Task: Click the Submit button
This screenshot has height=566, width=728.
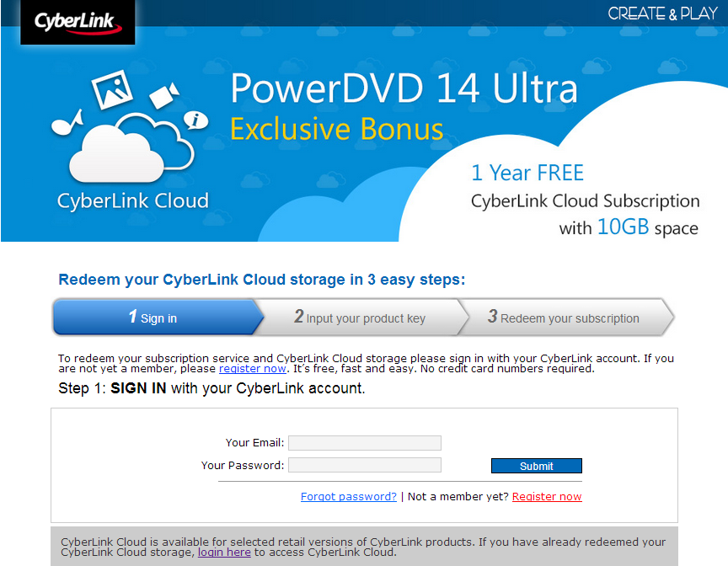Action: tap(536, 466)
